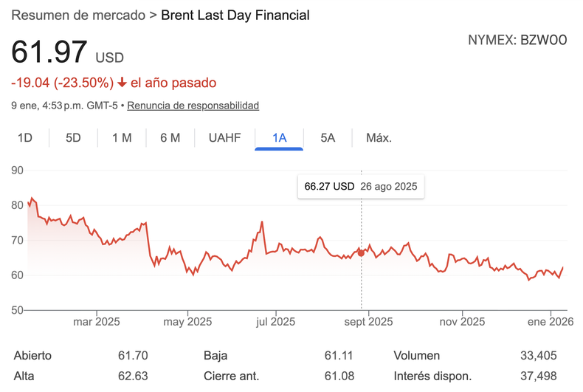Click the red down arrow icon
The width and height of the screenshot is (583, 392).
123,83
